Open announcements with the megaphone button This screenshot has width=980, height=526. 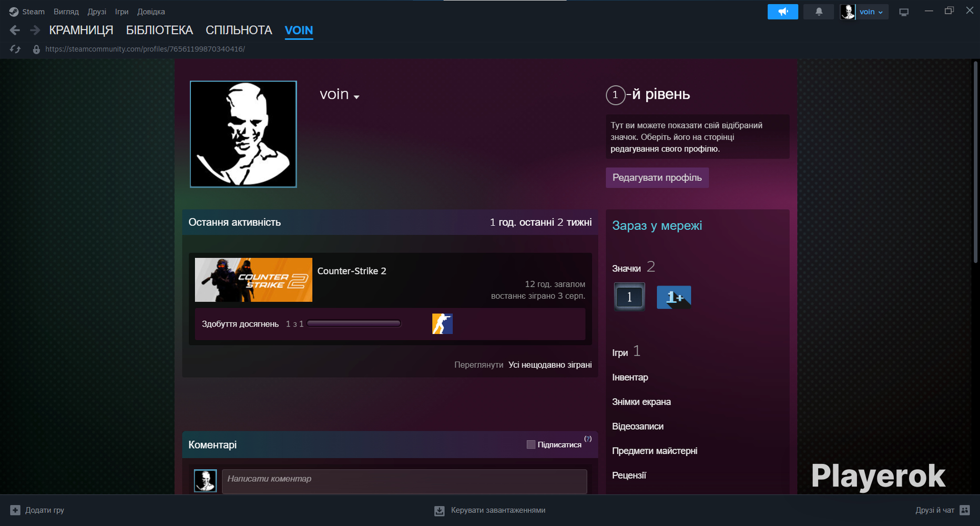click(x=783, y=12)
